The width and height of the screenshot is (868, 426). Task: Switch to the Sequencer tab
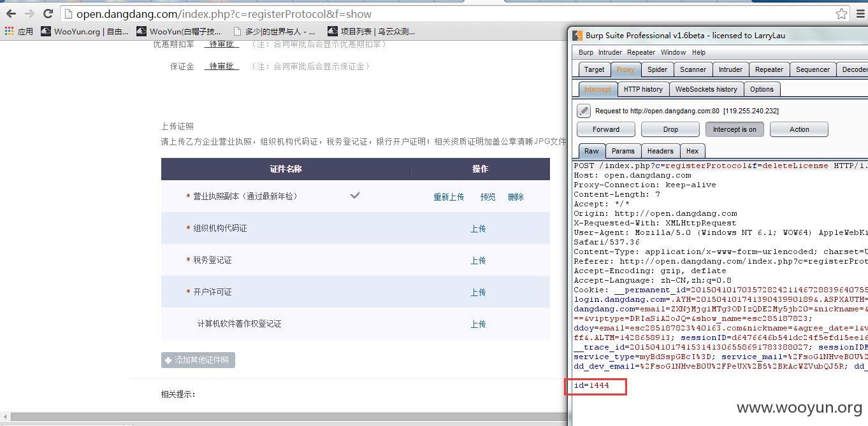click(813, 70)
